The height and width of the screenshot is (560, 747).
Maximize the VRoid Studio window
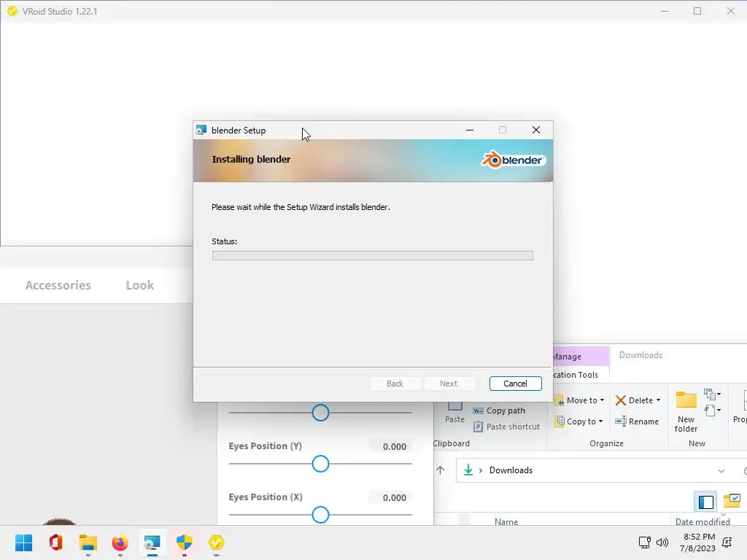[697, 11]
